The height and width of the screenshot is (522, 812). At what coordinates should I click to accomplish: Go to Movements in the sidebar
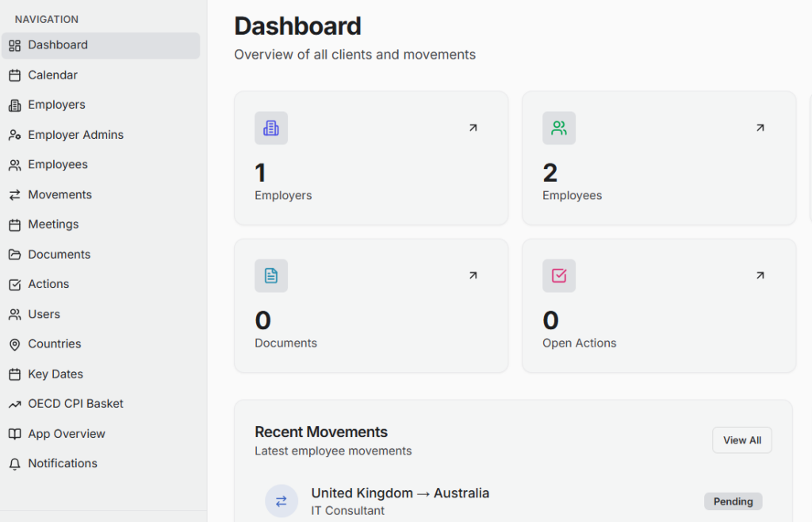(59, 195)
